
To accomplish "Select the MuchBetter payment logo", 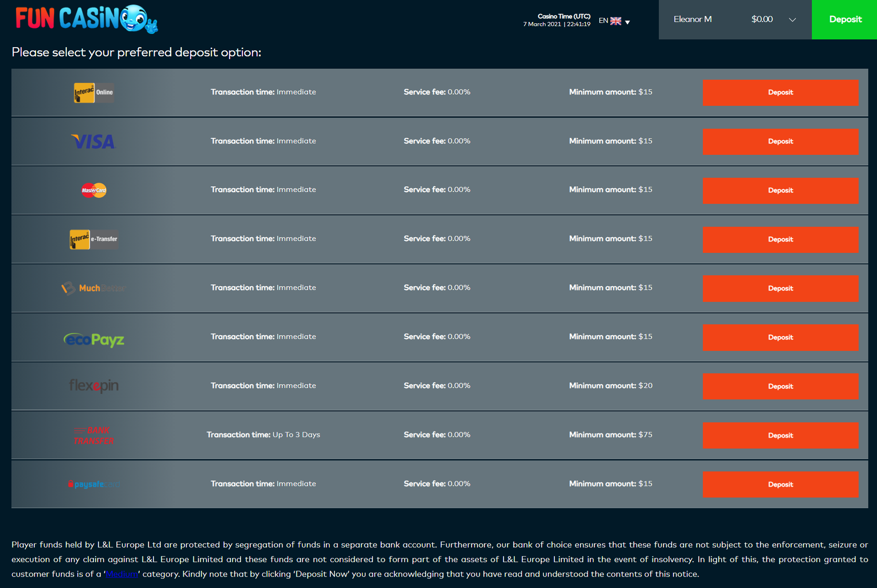I will 93,288.
